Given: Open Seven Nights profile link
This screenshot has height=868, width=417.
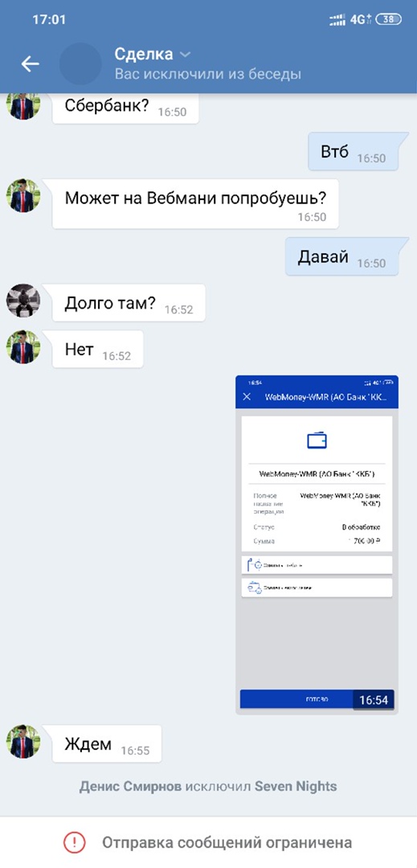Looking at the screenshot, I should coord(296,786).
